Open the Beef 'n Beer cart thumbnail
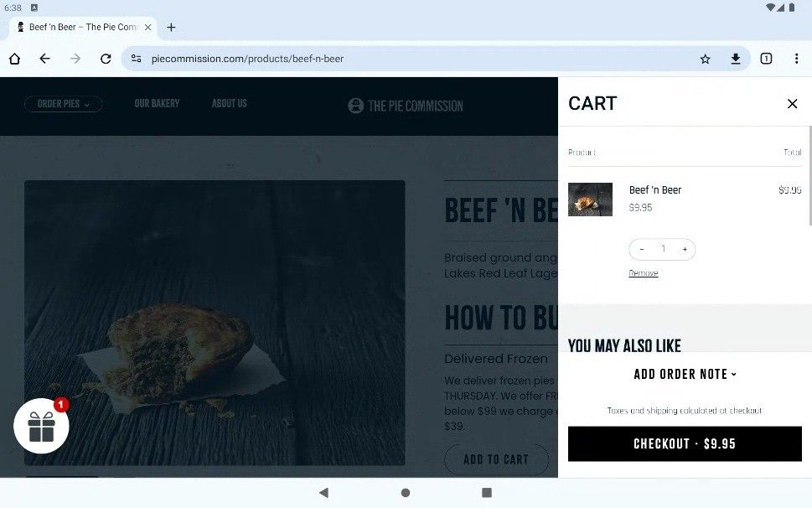This screenshot has width=812, height=508. pyautogui.click(x=590, y=200)
